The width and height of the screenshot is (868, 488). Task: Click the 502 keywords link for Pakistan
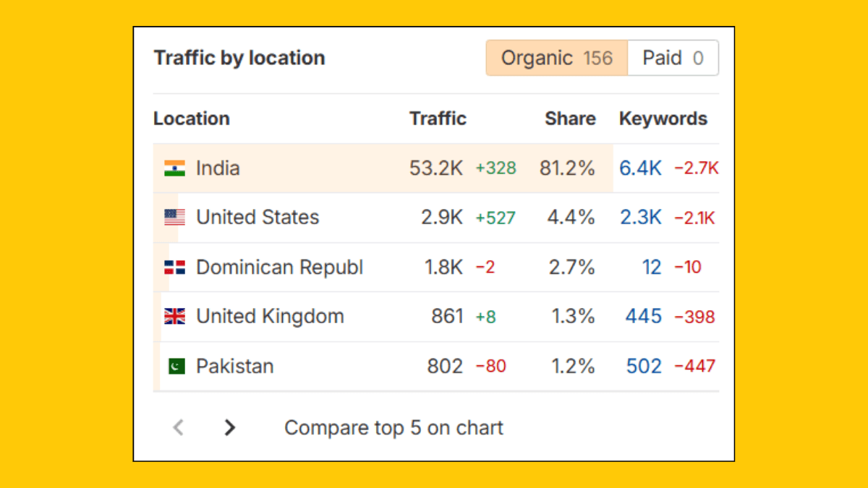coord(643,366)
